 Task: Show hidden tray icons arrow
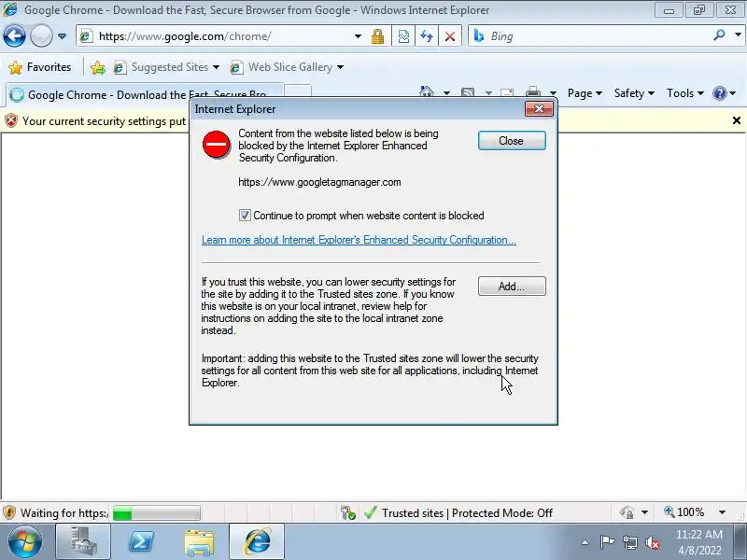[585, 542]
